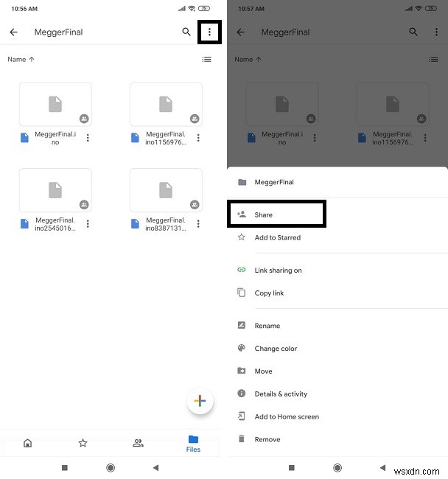This screenshot has width=448, height=479.
Task: Select Change color in folder menu
Action: pyautogui.click(x=337, y=349)
